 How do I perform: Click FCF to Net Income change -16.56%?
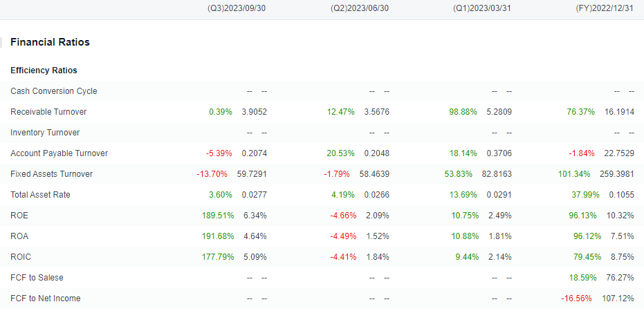coord(577,298)
